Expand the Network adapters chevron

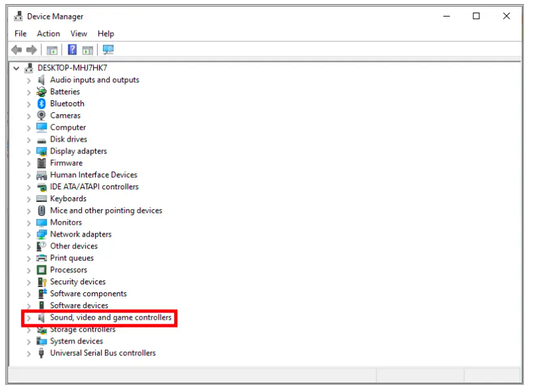(x=29, y=235)
